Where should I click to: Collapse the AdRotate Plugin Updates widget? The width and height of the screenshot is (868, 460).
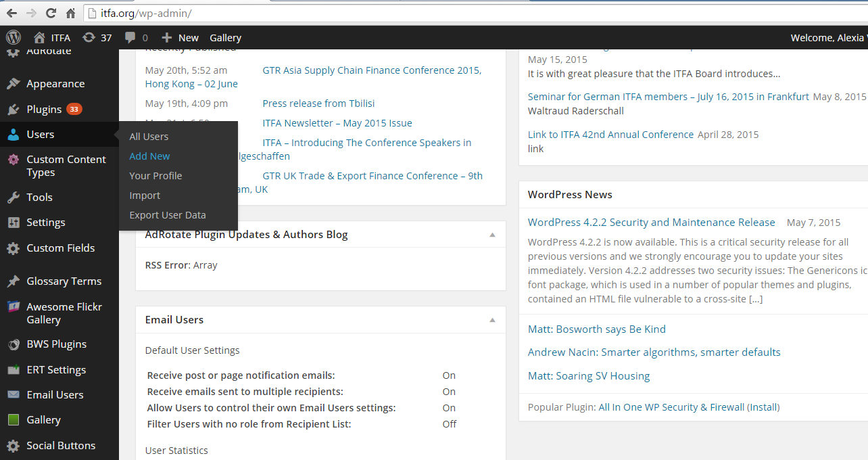tap(492, 235)
